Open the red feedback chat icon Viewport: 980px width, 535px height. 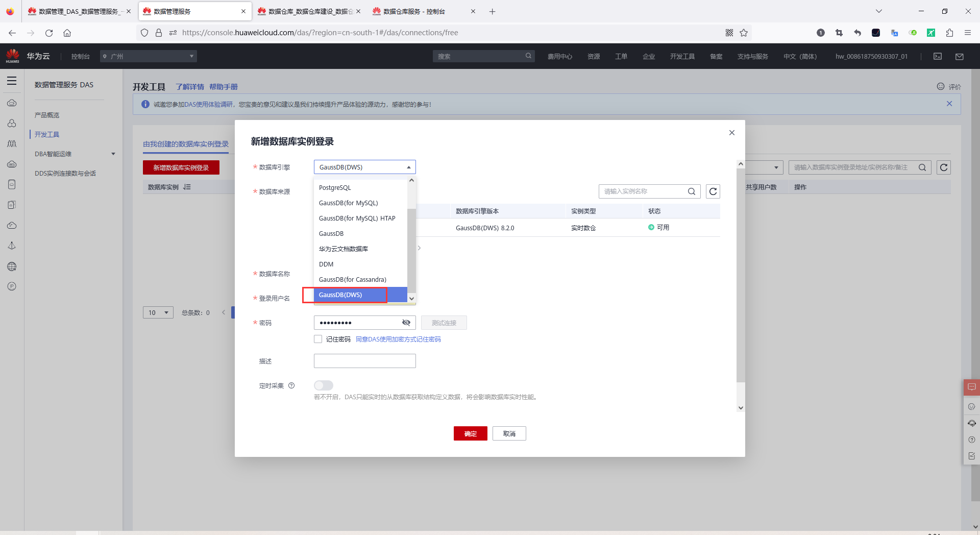point(972,387)
